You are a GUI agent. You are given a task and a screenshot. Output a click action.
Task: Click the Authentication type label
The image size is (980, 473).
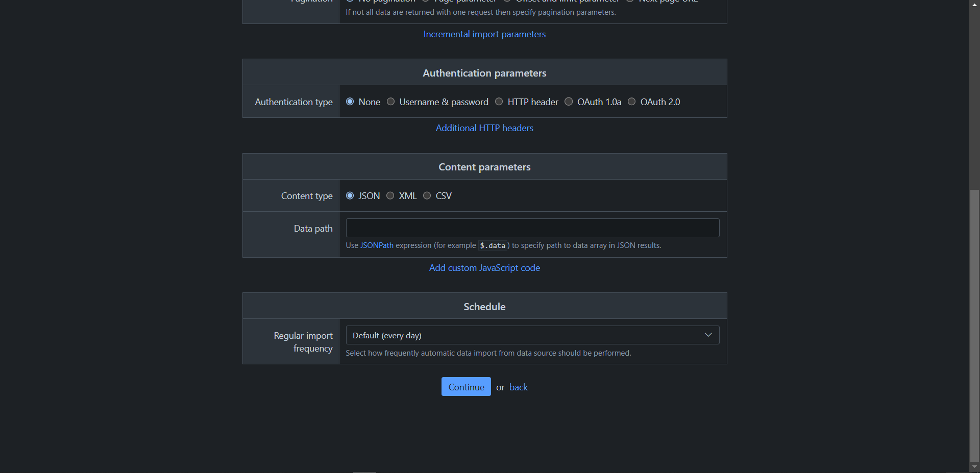click(x=293, y=102)
